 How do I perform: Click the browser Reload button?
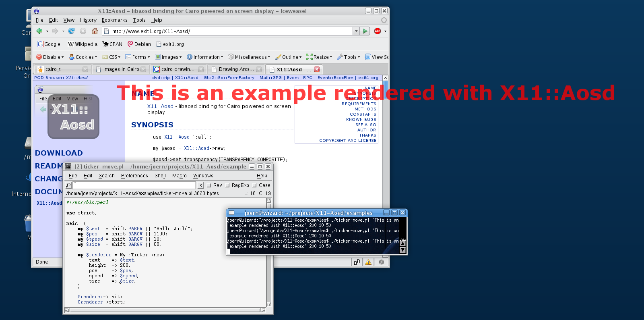[72, 31]
